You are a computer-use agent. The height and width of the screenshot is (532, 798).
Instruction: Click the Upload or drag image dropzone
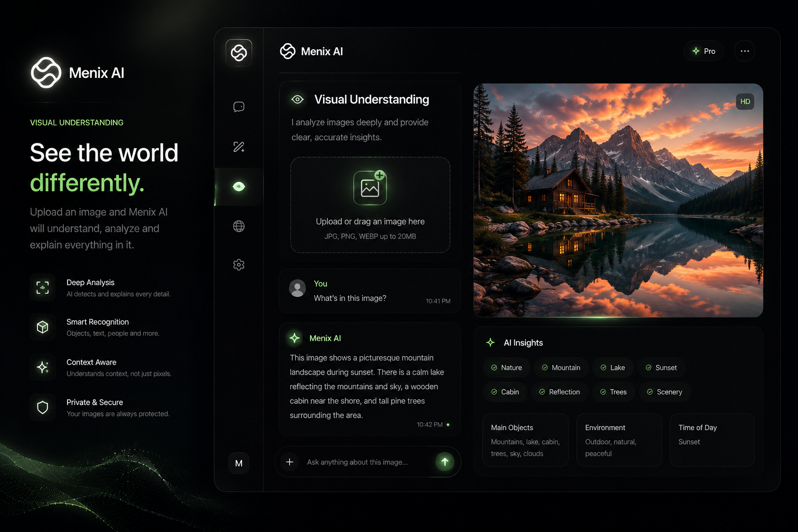[370, 205]
